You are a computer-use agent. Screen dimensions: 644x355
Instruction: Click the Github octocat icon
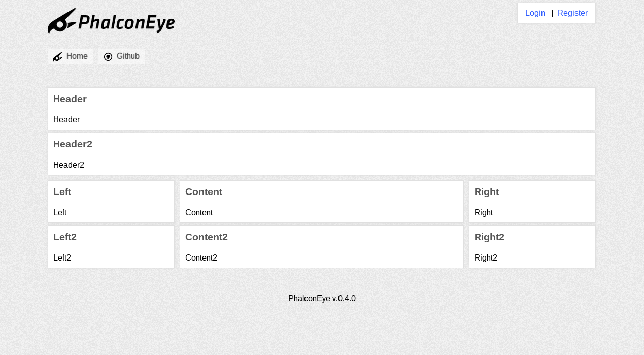108,57
